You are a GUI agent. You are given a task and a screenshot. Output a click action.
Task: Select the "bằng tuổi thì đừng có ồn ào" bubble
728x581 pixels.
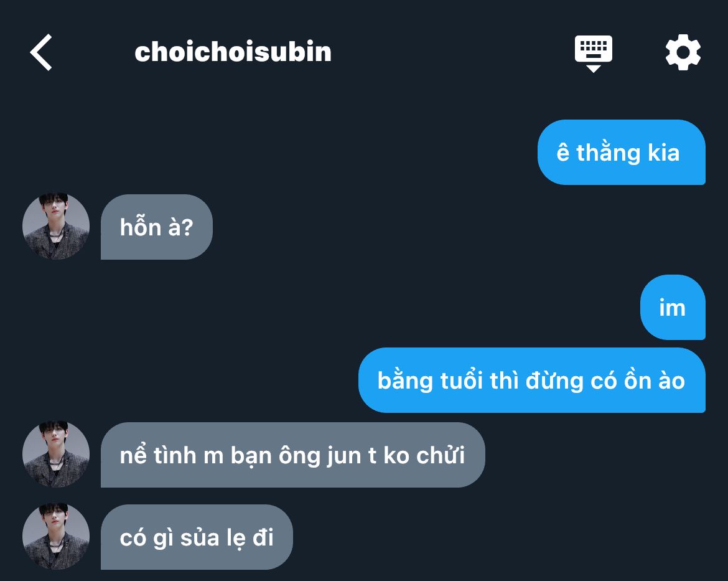[531, 380]
